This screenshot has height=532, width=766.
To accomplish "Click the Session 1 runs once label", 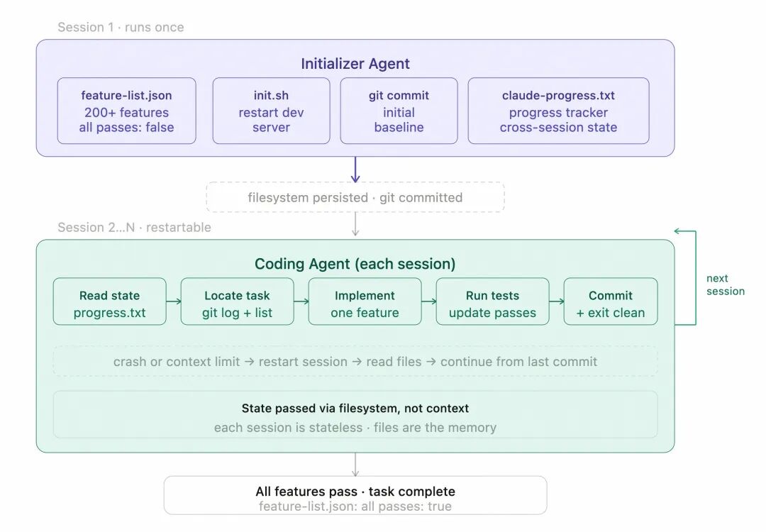I will pyautogui.click(x=121, y=28).
